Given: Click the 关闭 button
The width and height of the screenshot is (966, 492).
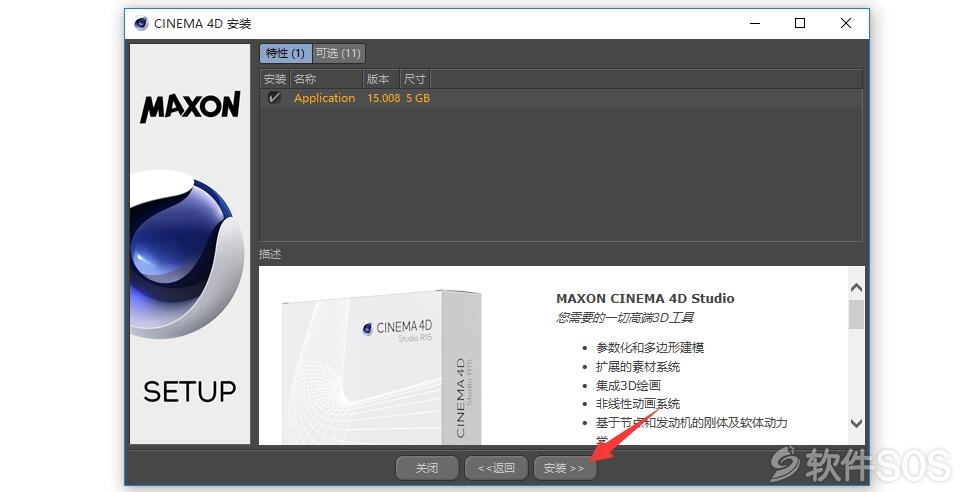Looking at the screenshot, I should (427, 468).
